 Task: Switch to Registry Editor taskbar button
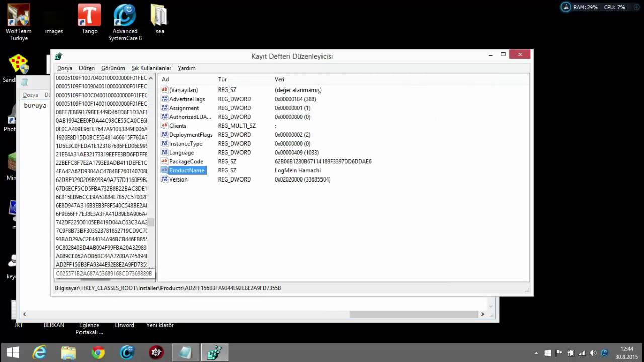tap(215, 352)
